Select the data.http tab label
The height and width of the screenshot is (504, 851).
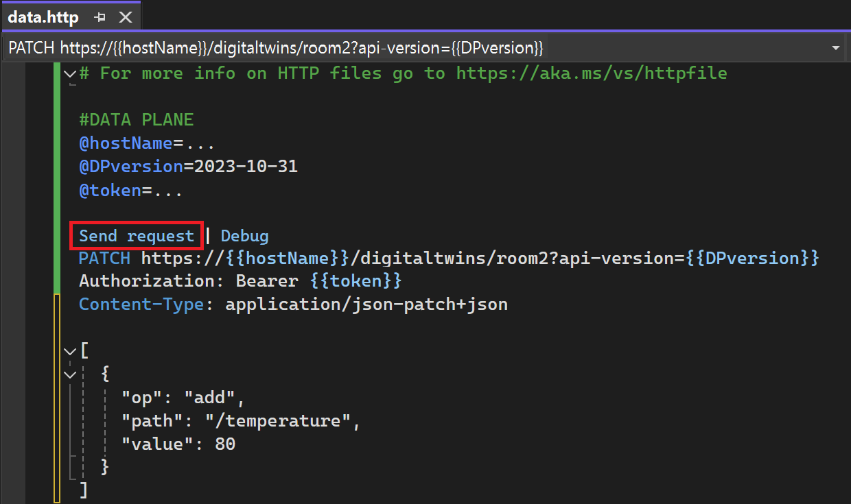click(x=43, y=16)
